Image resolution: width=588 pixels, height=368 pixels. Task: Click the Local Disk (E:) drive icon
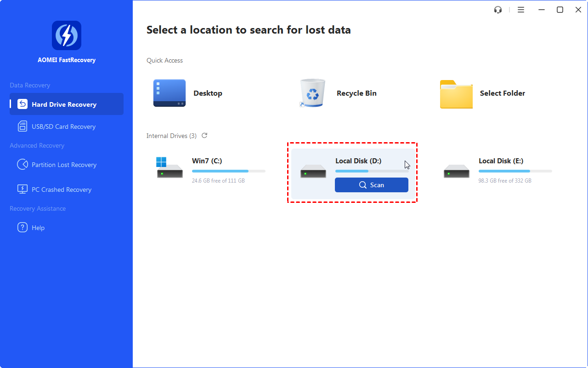click(x=457, y=172)
